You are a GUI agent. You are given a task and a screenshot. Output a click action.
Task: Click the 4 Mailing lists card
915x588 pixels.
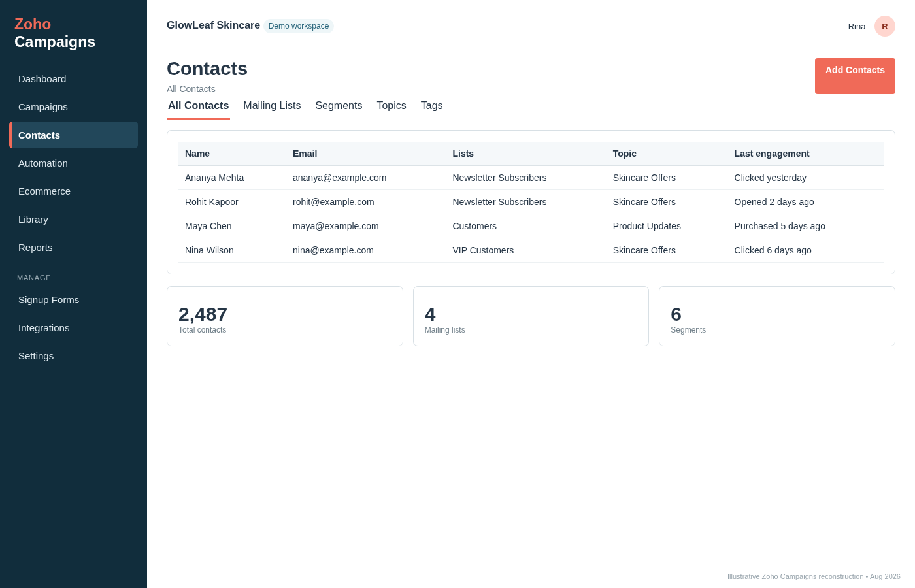[531, 316]
